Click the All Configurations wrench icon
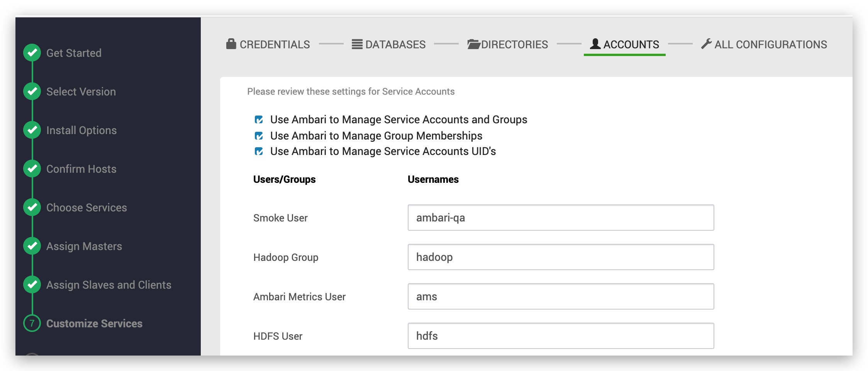 pos(707,44)
